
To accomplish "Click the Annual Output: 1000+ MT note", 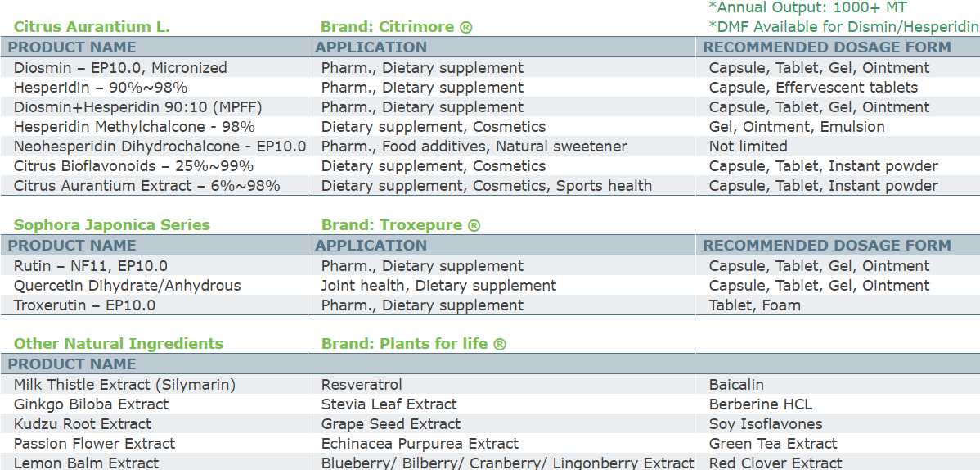I will pos(807,8).
